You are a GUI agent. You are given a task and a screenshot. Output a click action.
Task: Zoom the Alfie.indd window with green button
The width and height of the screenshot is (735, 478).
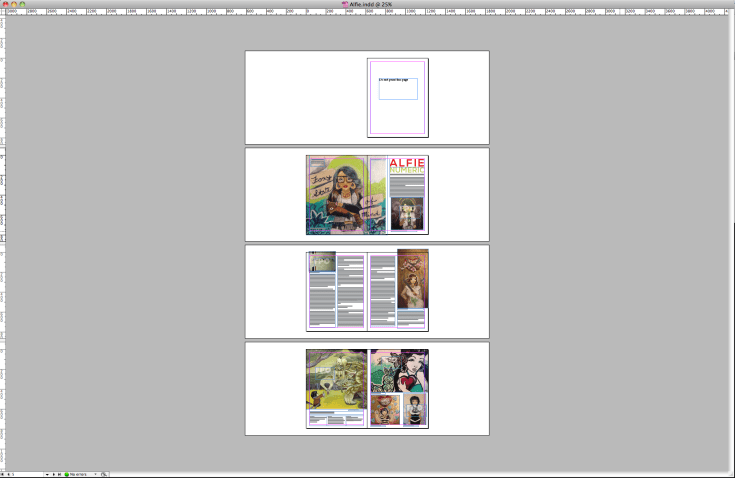pyautogui.click(x=22, y=4)
